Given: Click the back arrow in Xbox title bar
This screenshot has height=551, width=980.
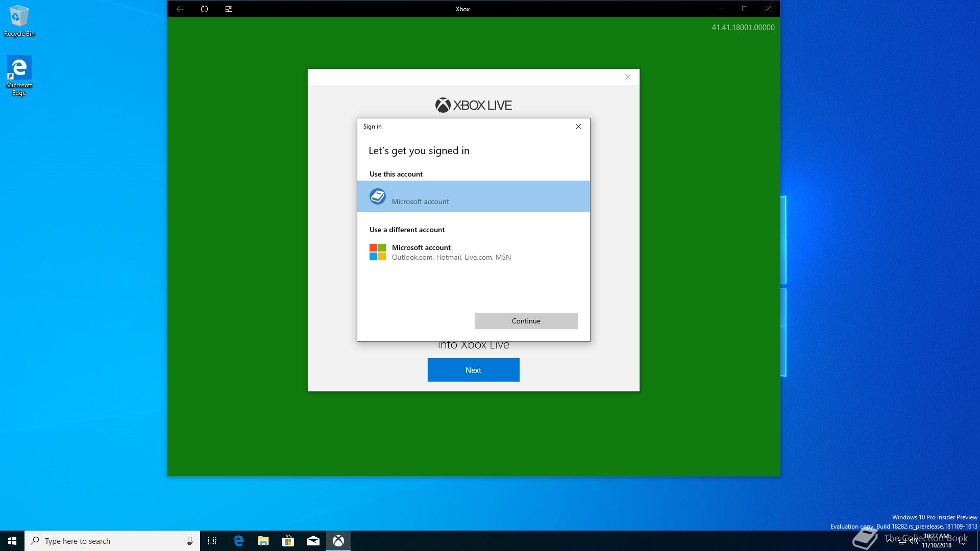Looking at the screenshot, I should [180, 9].
